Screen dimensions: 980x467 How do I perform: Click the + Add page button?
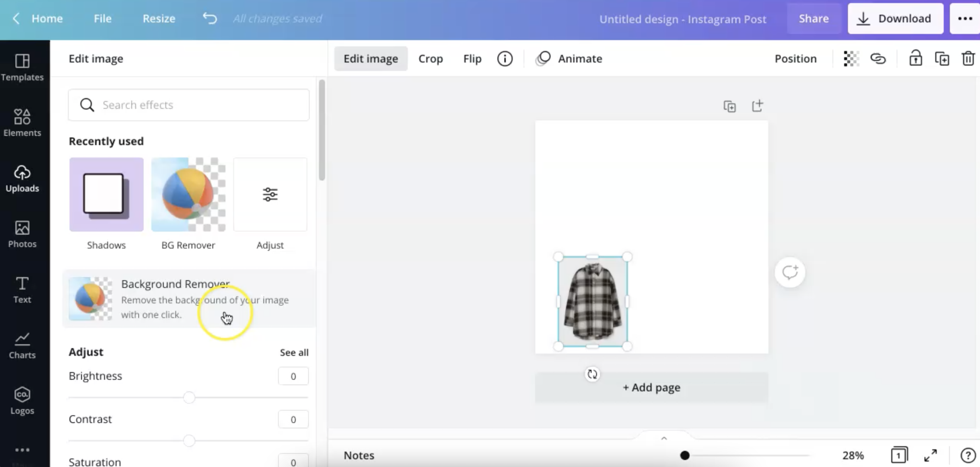coord(651,387)
